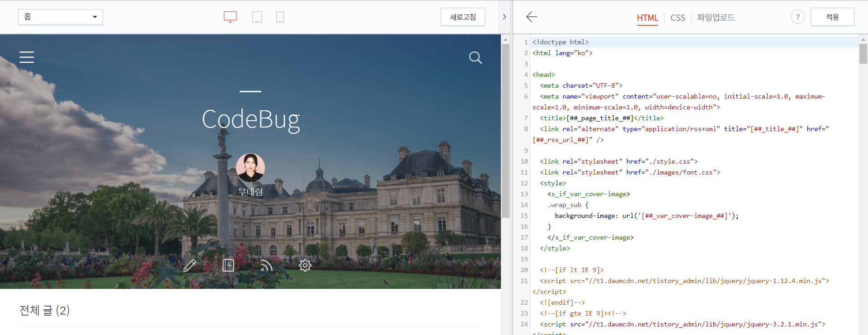Viewport: 868px width, 335px height.
Task: Click the .wrap_sub selector line
Action: [x=568, y=205]
